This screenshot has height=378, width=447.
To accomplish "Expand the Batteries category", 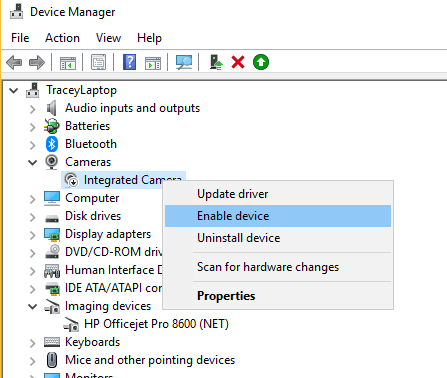I will (32, 127).
